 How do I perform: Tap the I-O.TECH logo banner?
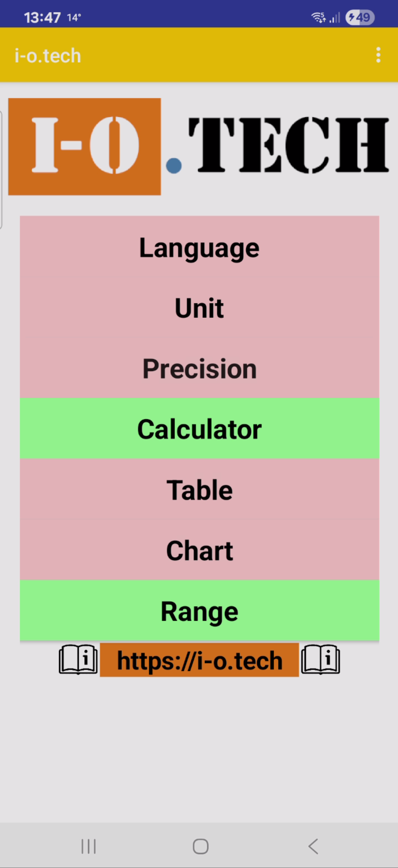click(x=199, y=147)
